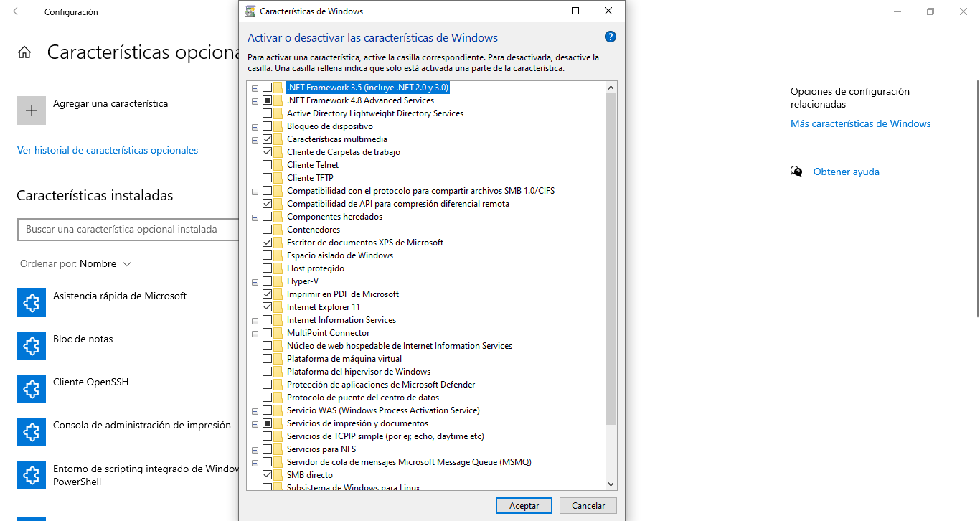Enable the Active Directory Lightweight Directory Services checkbox

267,113
